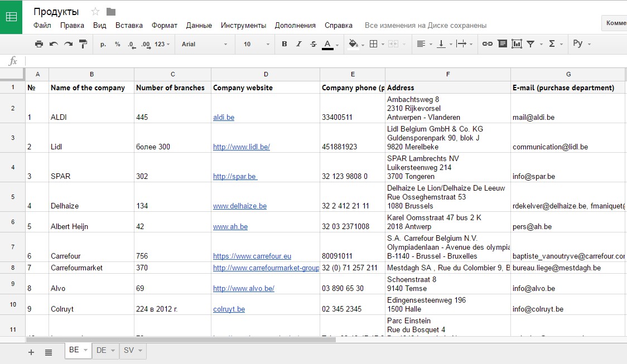Toggle italic formatting
The width and height of the screenshot is (627, 364).
298,44
